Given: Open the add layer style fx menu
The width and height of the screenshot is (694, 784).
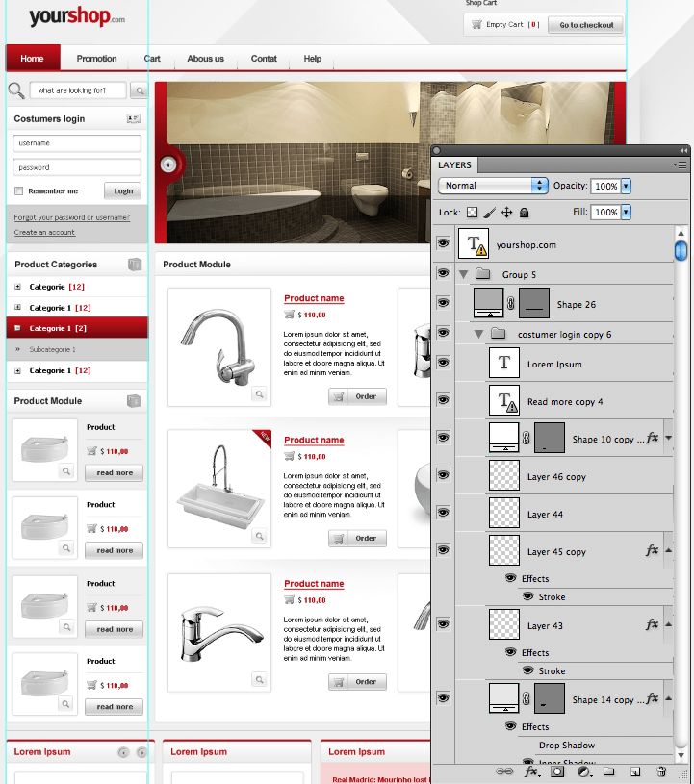Looking at the screenshot, I should 531,771.
